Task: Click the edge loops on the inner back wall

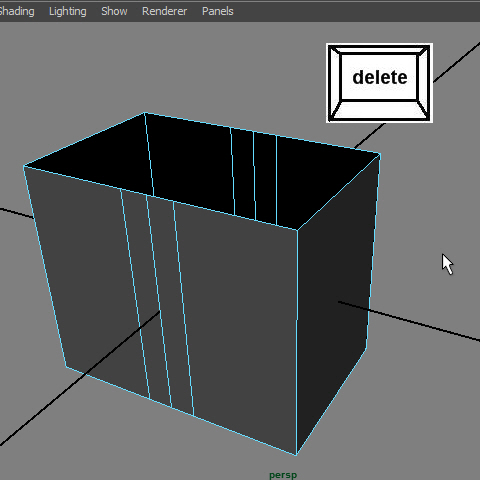Action: coord(254,175)
